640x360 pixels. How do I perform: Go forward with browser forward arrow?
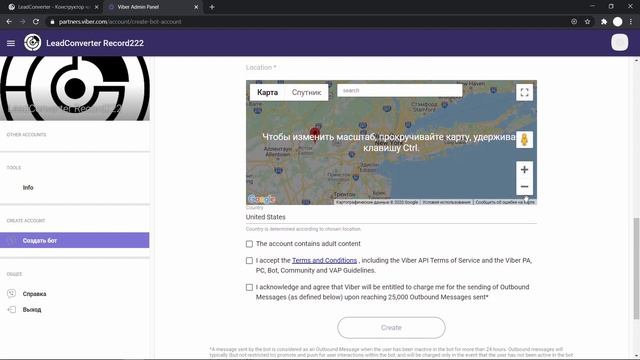(22, 22)
